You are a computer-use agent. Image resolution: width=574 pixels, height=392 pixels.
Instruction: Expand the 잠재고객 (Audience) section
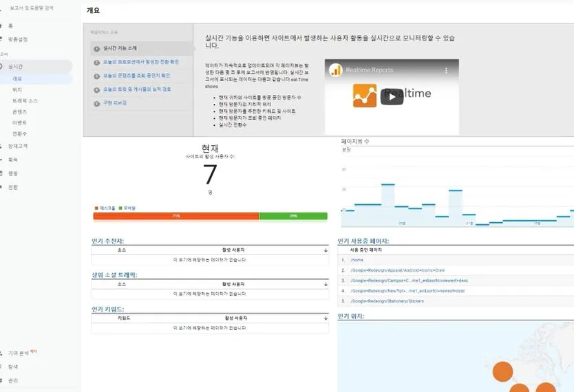click(18, 146)
